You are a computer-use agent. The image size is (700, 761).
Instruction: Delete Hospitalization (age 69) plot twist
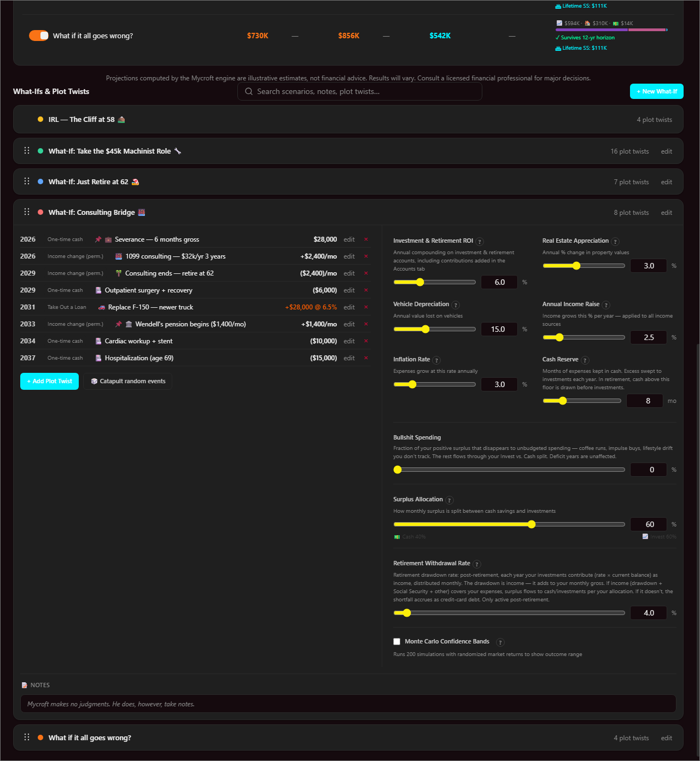pyautogui.click(x=366, y=358)
